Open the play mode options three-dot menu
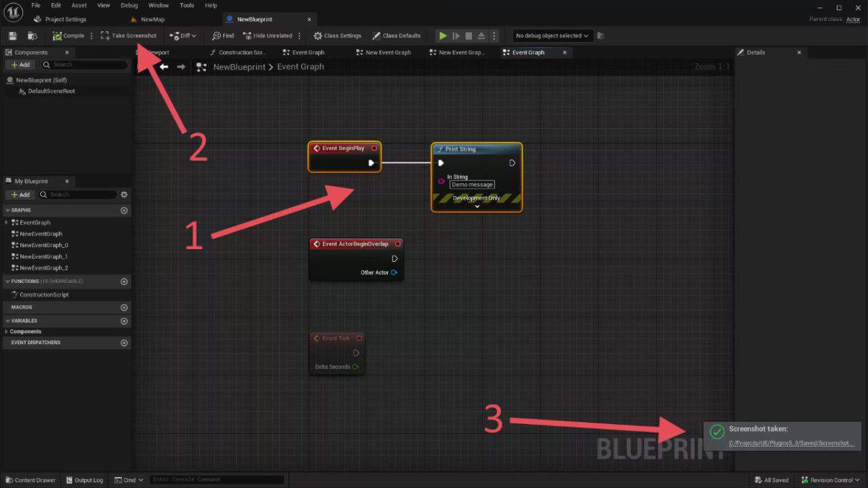 pos(494,36)
